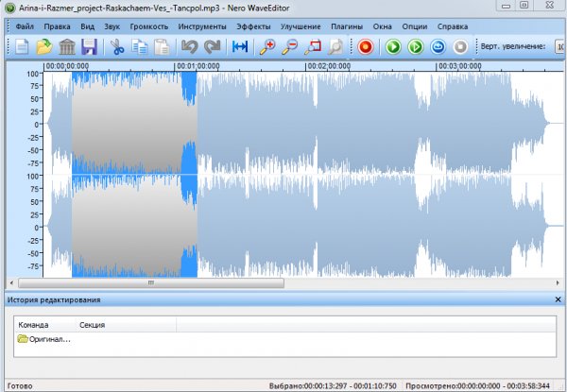Open the Инструменты menu
Image resolution: width=567 pixels, height=392 pixels.
pos(202,26)
